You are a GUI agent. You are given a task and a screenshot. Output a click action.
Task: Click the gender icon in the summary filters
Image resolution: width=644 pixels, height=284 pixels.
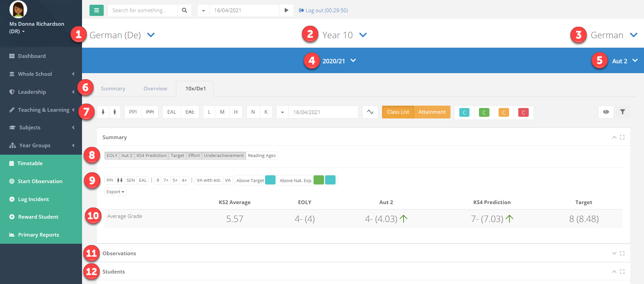click(120, 180)
